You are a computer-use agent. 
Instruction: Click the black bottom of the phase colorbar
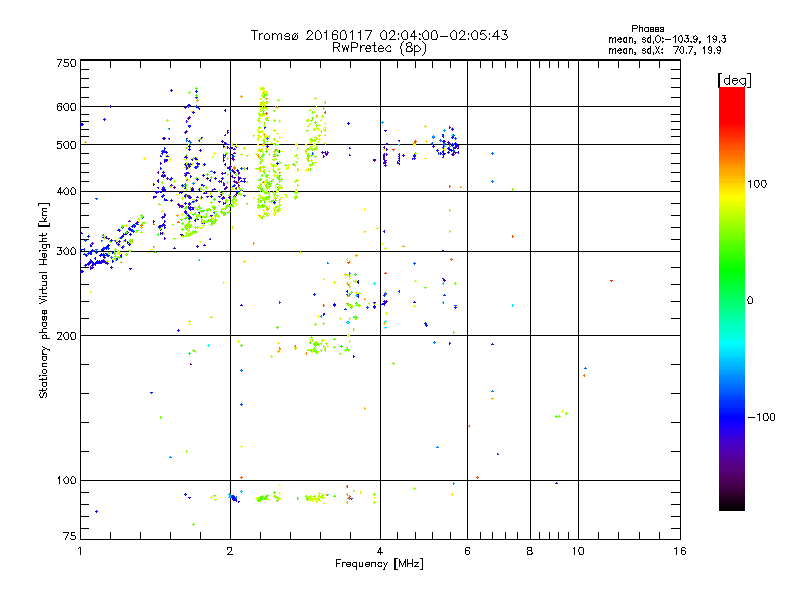click(732, 505)
